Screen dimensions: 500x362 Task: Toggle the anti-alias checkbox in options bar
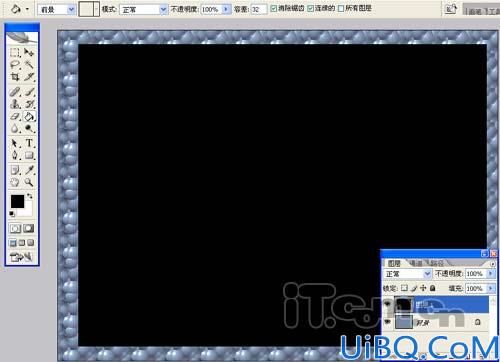[x=273, y=8]
